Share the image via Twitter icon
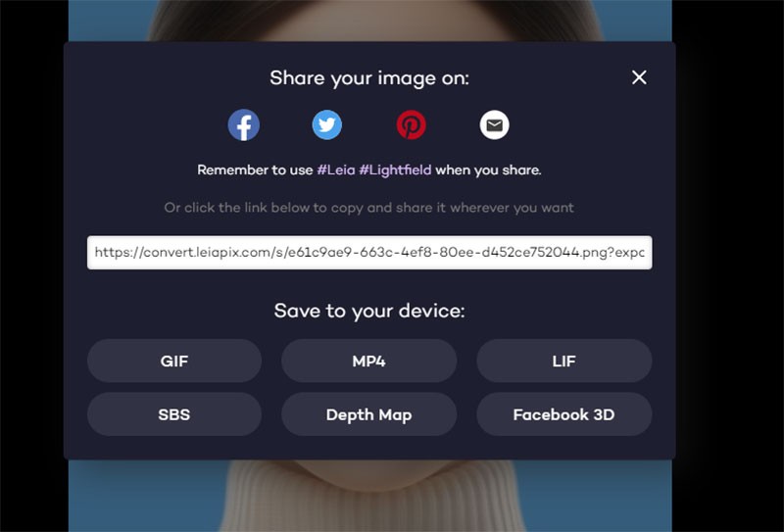The width and height of the screenshot is (784, 532). pyautogui.click(x=327, y=124)
